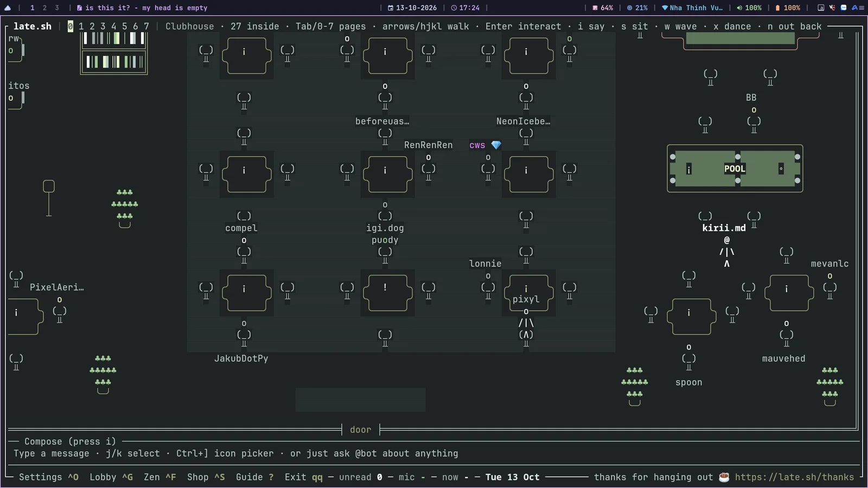The height and width of the screenshot is (488, 868).
Task: Click the coffee cup icon in footer
Action: [724, 477]
